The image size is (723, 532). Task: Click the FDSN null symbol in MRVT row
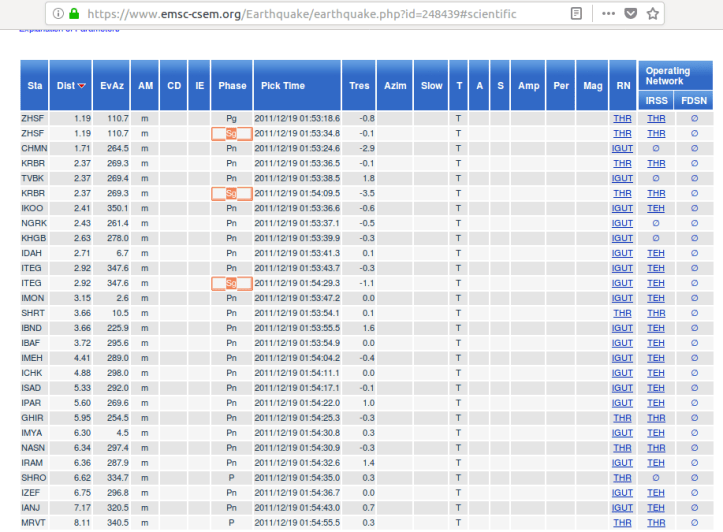[x=694, y=522]
